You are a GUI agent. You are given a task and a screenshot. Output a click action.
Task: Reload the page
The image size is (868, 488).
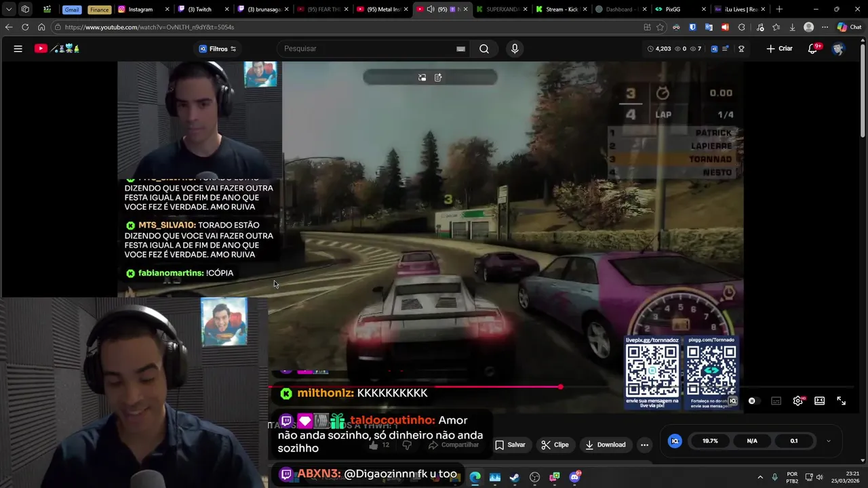point(25,27)
